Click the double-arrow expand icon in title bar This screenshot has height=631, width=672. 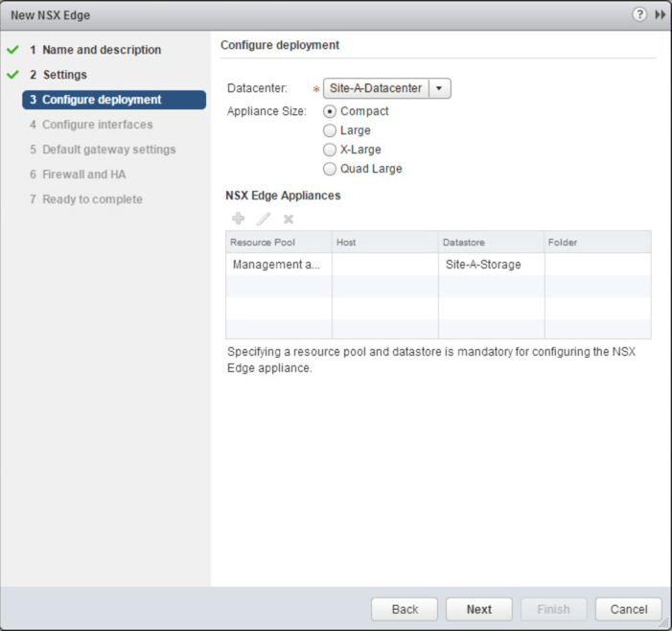point(660,15)
